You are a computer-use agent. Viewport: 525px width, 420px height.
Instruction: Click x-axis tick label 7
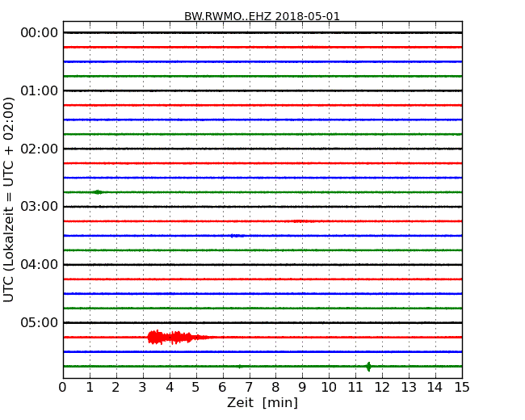pyautogui.click(x=249, y=388)
